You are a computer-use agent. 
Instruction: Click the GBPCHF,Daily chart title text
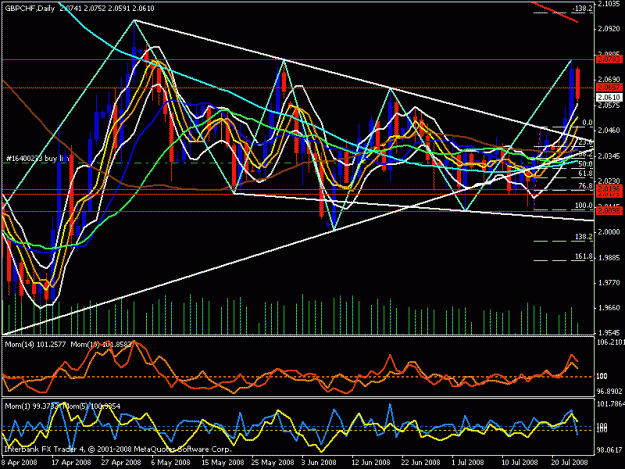29,8
